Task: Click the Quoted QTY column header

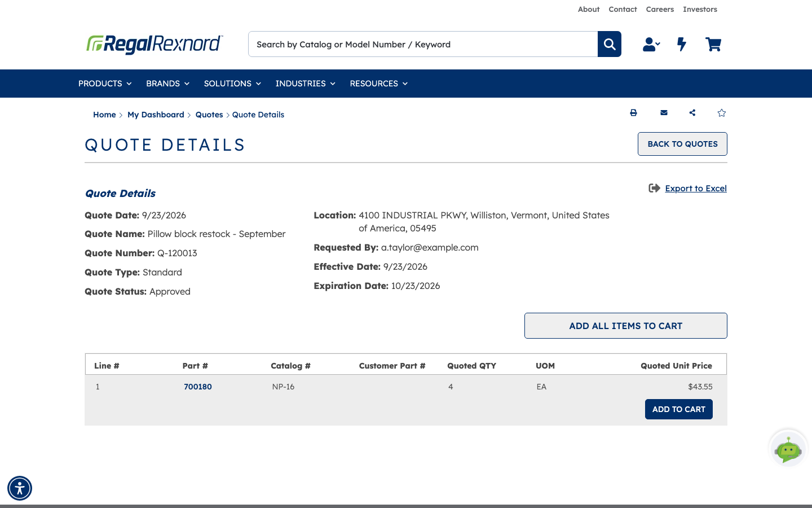Action: pyautogui.click(x=472, y=366)
